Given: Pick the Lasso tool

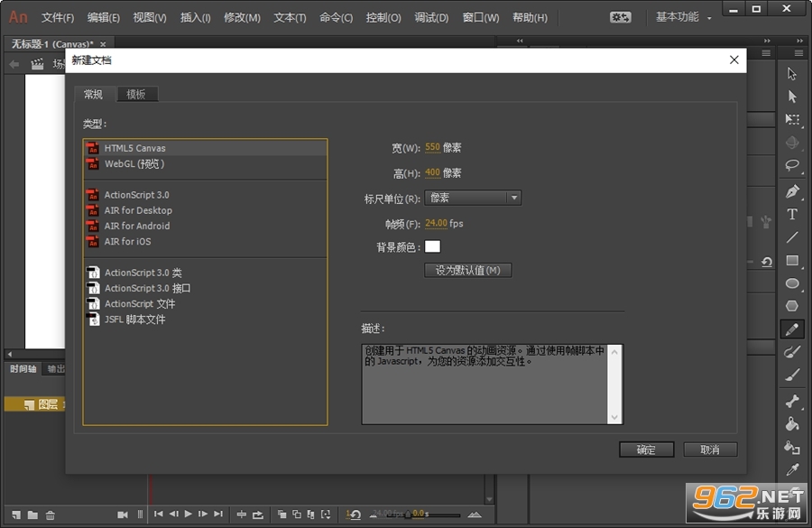Looking at the screenshot, I should click(792, 165).
